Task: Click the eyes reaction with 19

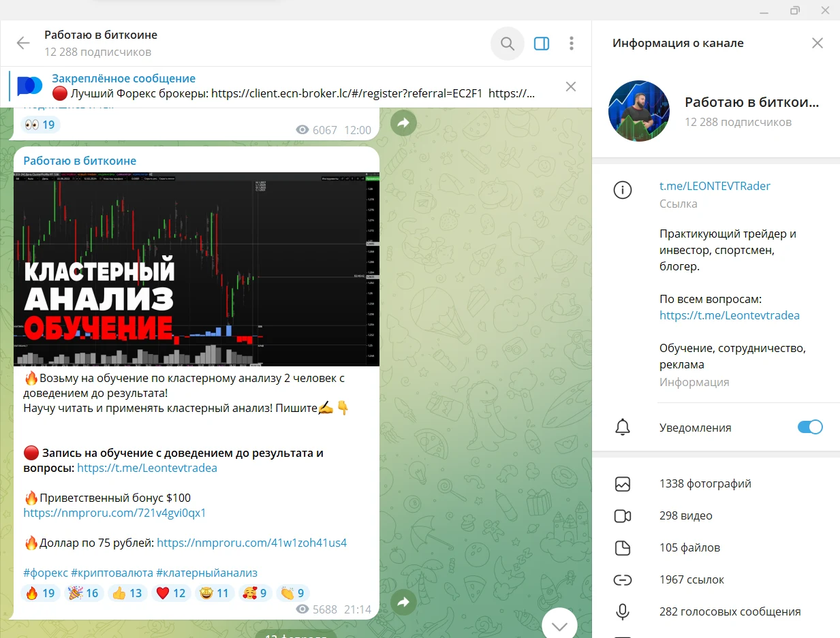Action: [40, 125]
